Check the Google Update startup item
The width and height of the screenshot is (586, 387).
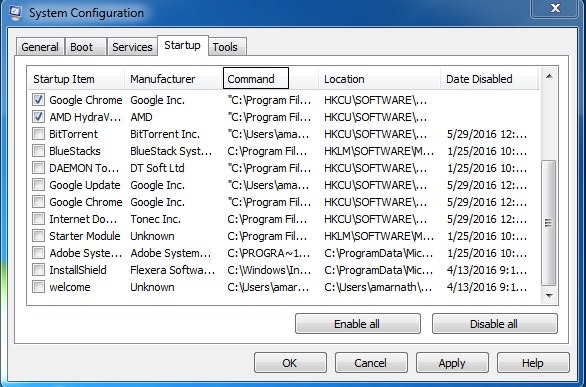point(38,185)
